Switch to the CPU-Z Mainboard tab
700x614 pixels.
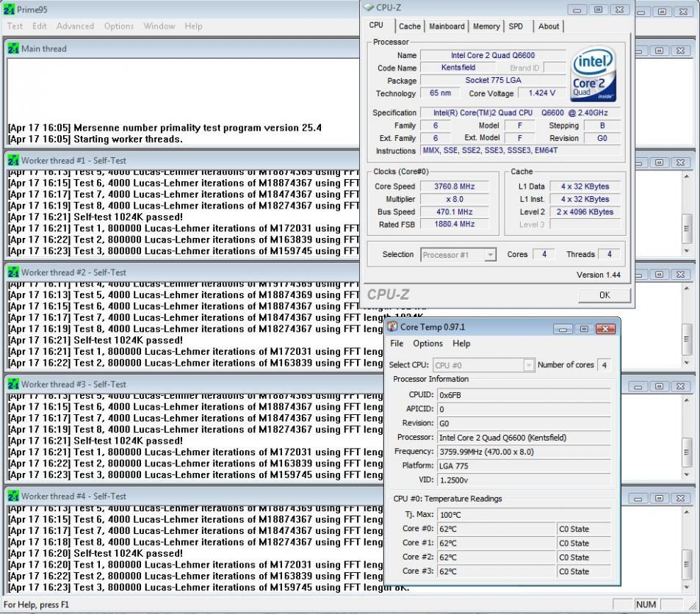point(447,26)
